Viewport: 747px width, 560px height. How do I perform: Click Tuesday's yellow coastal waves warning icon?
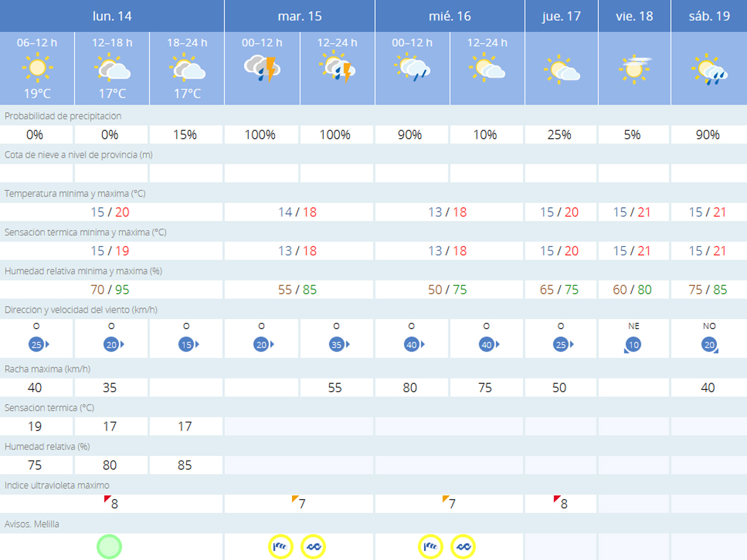313,547
